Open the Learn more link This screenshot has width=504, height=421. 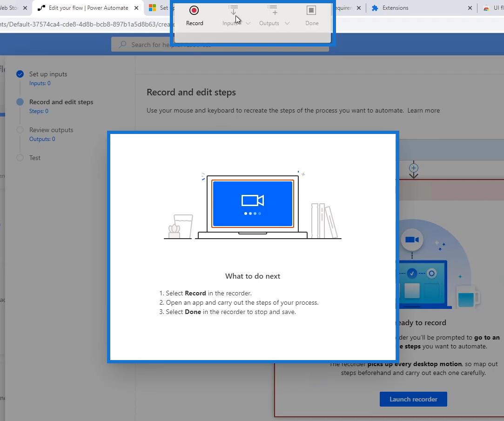tap(423, 110)
